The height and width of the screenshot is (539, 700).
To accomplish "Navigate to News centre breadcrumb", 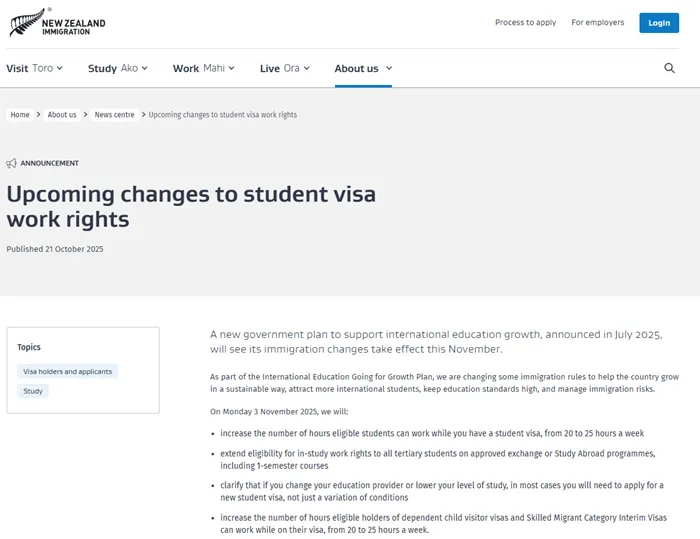I will tap(114, 115).
